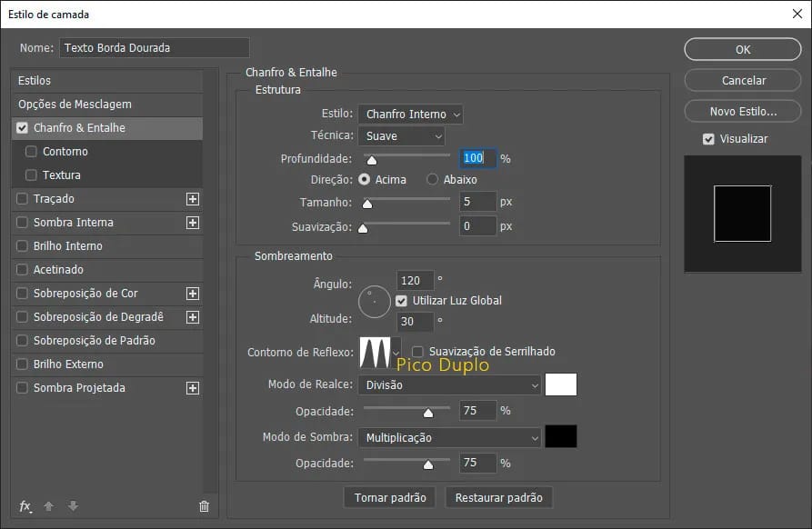Add another Sobreposição de Cor with plus icon

point(193,294)
